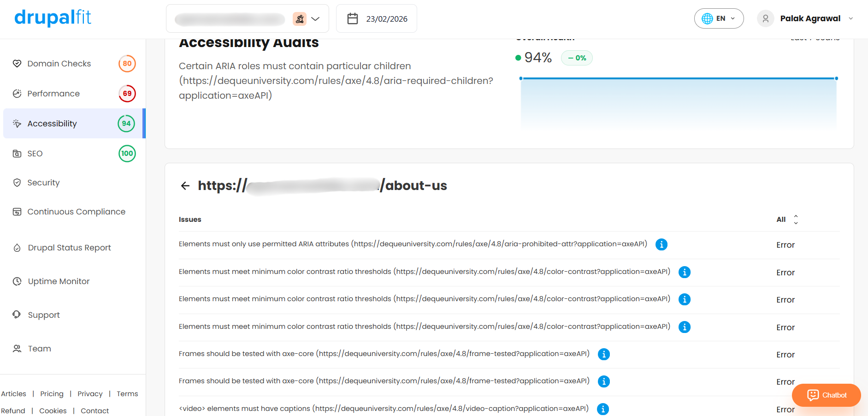This screenshot has width=868, height=416.
Task: Click the Uptime Monitor clock icon
Action: pos(17,281)
